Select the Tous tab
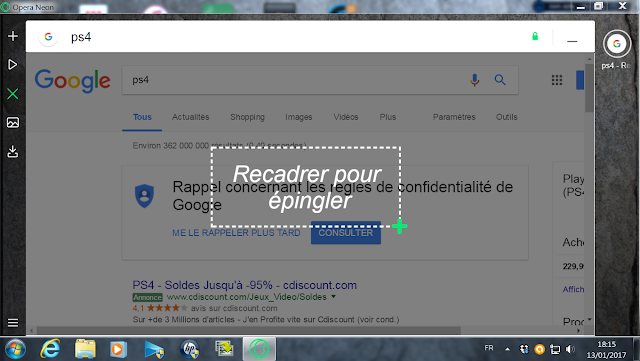This screenshot has width=640, height=361. click(x=142, y=117)
